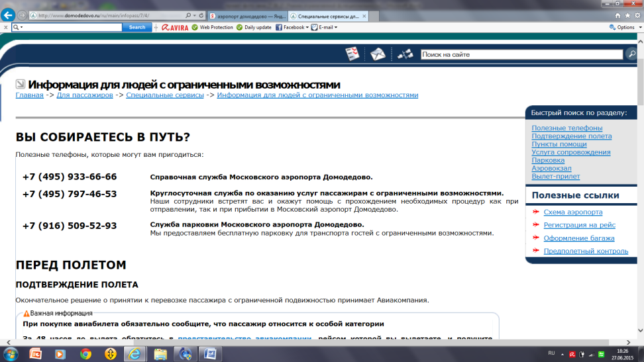Viewport: 644px width, 362px height.
Task: Click the magnifier button next to site search
Action: [631, 54]
